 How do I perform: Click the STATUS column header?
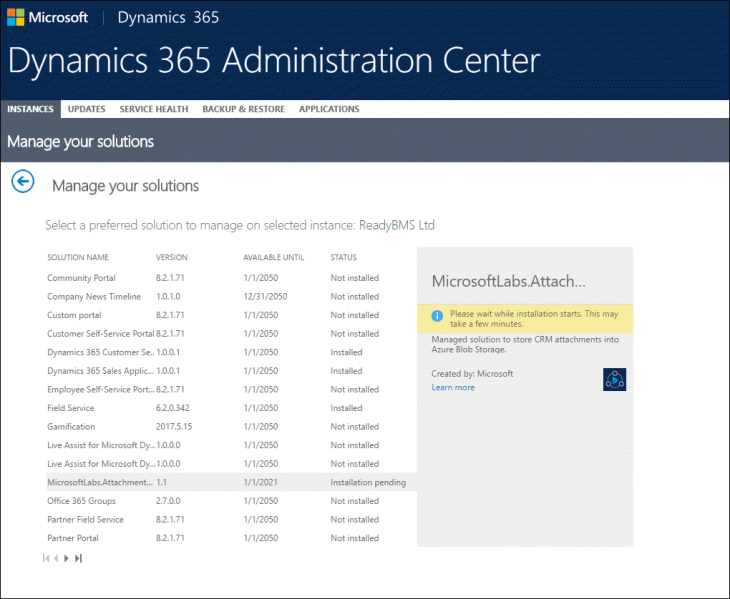pos(344,257)
